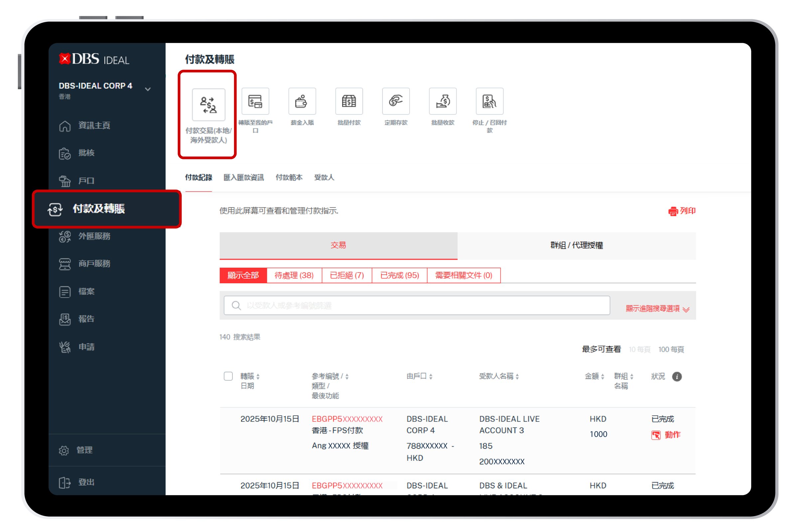
Task: Filter by 已完成 (95) status
Action: 399,275
